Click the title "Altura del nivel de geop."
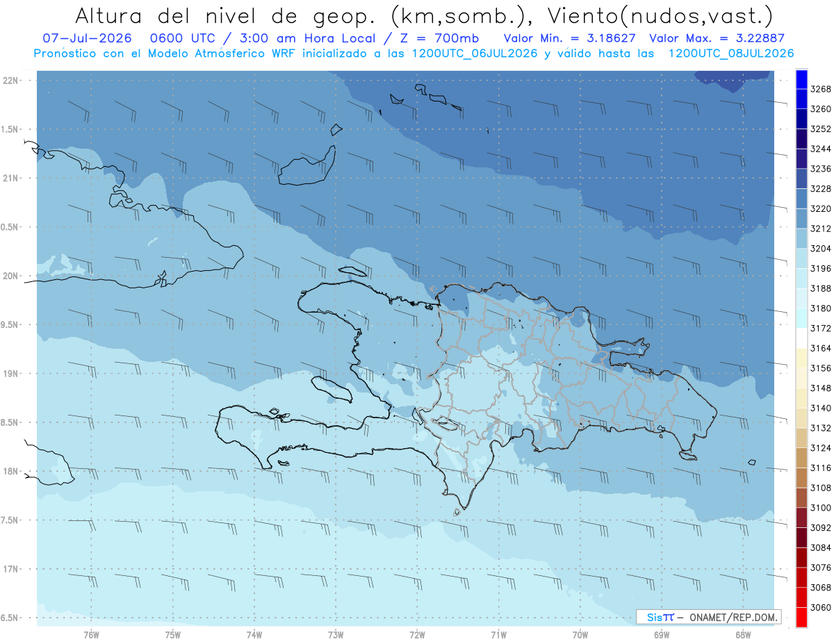Viewport: 834px width, 644px height. click(227, 16)
